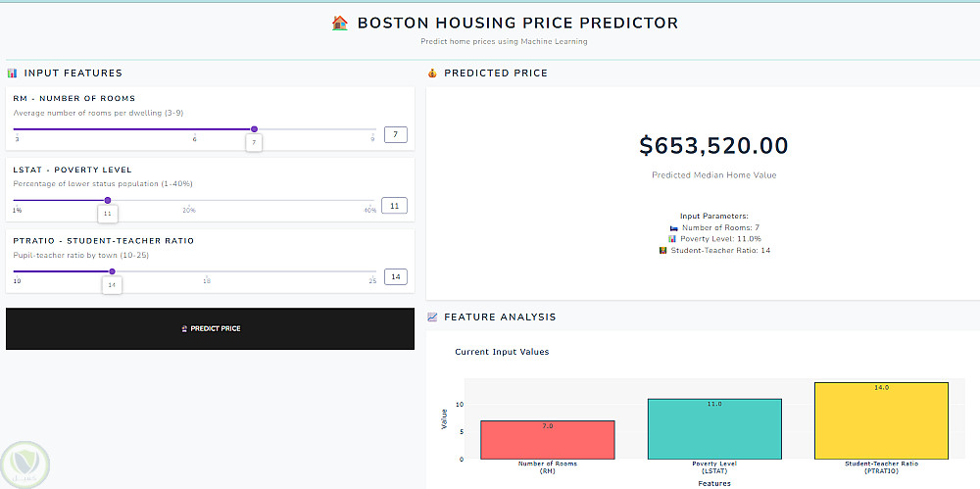Click the bar chart icon beside Input Features
Viewport: 980px width, 489px height.
pyautogui.click(x=12, y=73)
